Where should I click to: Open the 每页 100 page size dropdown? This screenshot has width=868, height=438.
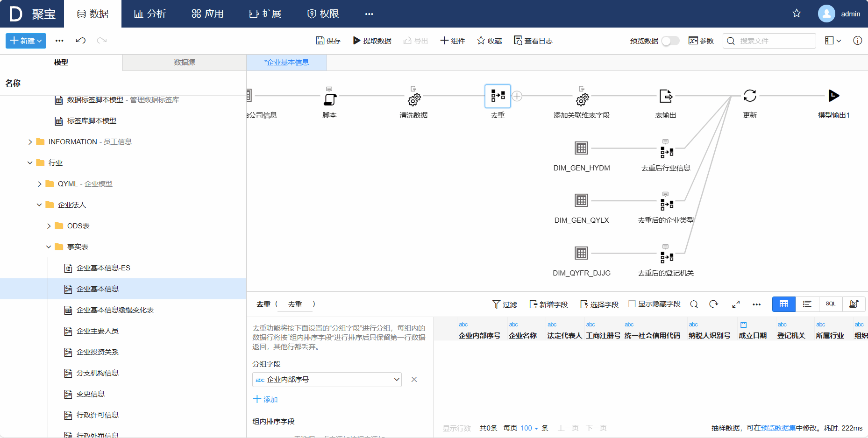pyautogui.click(x=529, y=428)
